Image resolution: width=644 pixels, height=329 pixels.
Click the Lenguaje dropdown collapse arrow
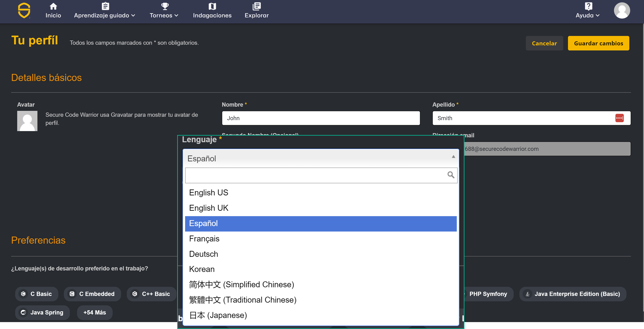point(453,157)
